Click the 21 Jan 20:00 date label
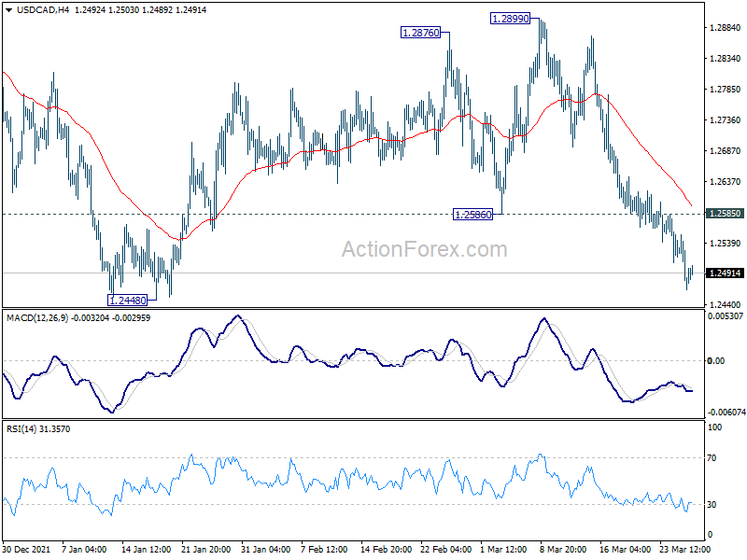The image size is (747, 560). (206, 550)
